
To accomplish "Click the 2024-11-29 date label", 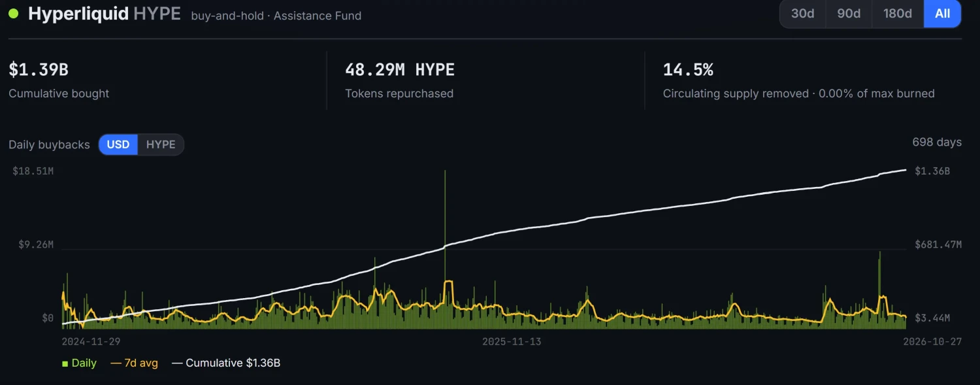I will pos(91,341).
